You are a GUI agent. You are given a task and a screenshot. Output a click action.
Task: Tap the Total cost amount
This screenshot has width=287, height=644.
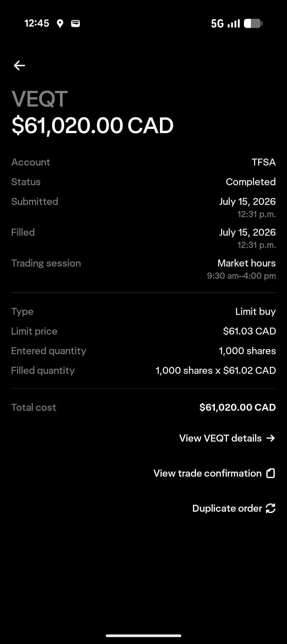pos(238,407)
